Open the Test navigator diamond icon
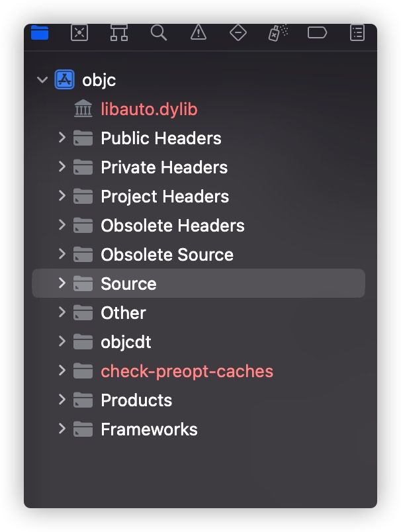The width and height of the screenshot is (401, 532). pyautogui.click(x=238, y=32)
